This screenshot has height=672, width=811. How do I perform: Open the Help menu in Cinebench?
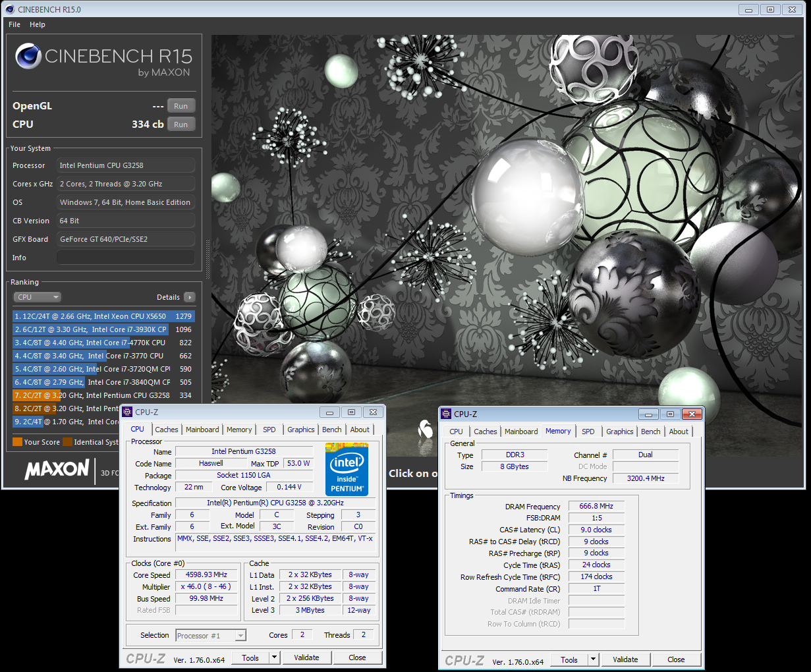[x=38, y=24]
